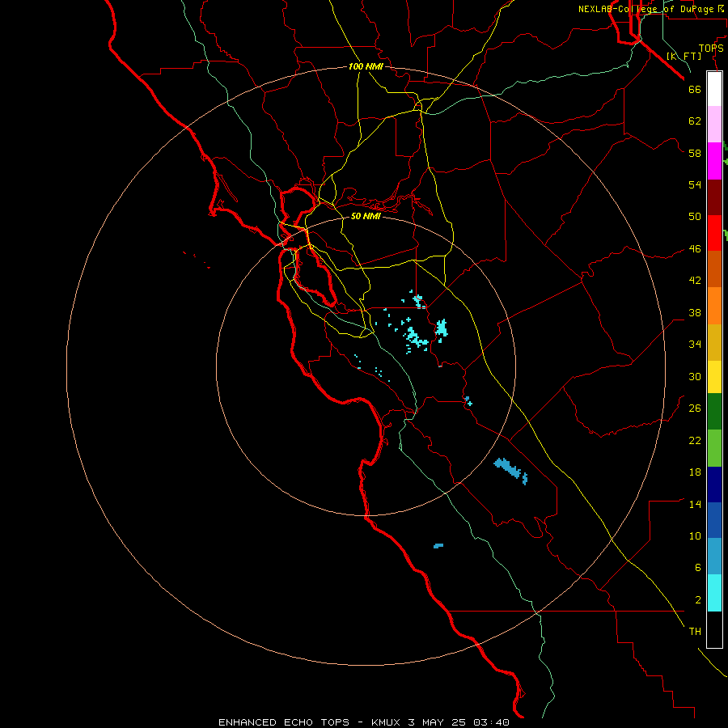Click the medium blue legend swatch
Screen dimensions: 728x728
[714, 520]
